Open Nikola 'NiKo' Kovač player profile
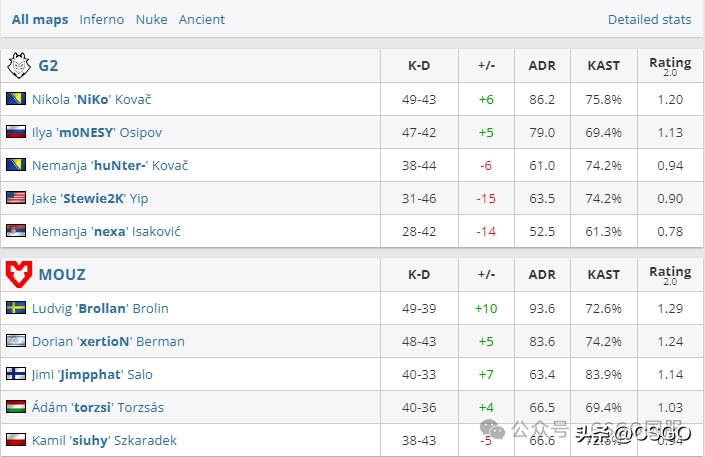 pyautogui.click(x=91, y=99)
